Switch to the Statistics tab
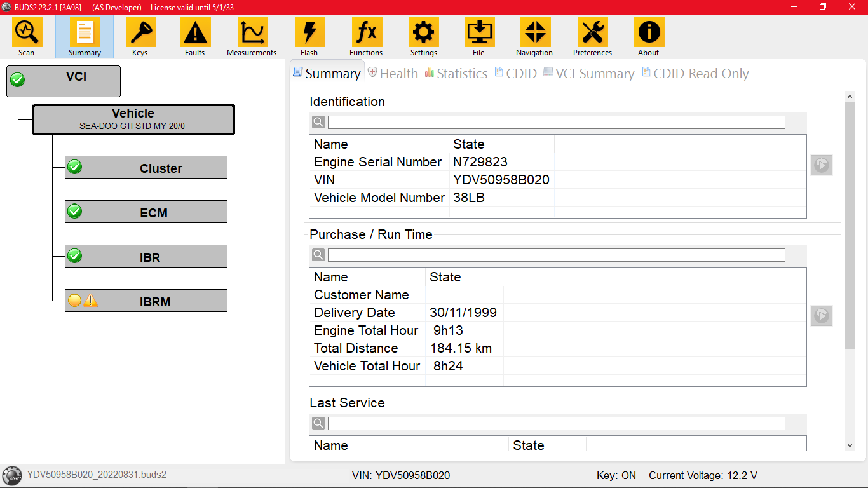This screenshot has width=868, height=488. coord(456,74)
